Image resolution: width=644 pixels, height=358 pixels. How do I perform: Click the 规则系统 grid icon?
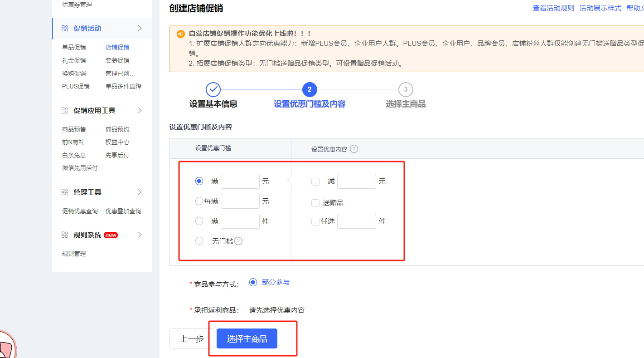(65, 235)
